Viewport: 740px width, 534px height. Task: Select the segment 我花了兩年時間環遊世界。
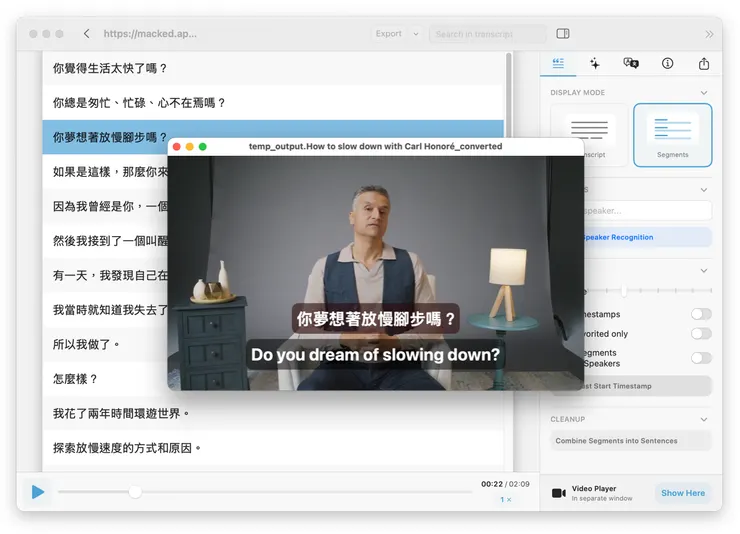pyautogui.click(x=273, y=414)
